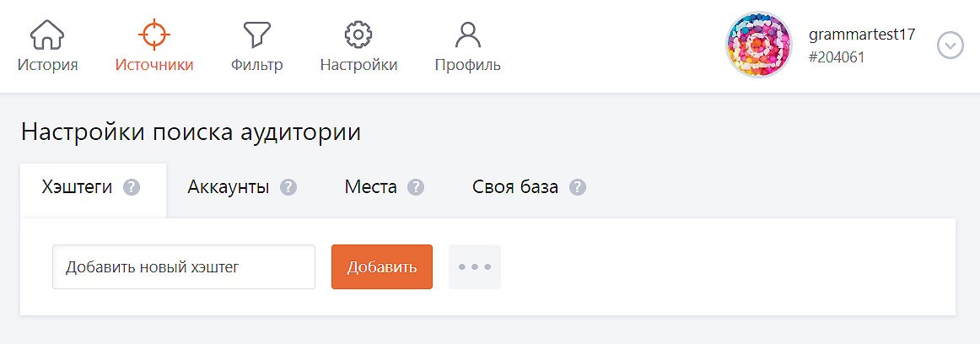Click the orange Добавить button

(382, 267)
